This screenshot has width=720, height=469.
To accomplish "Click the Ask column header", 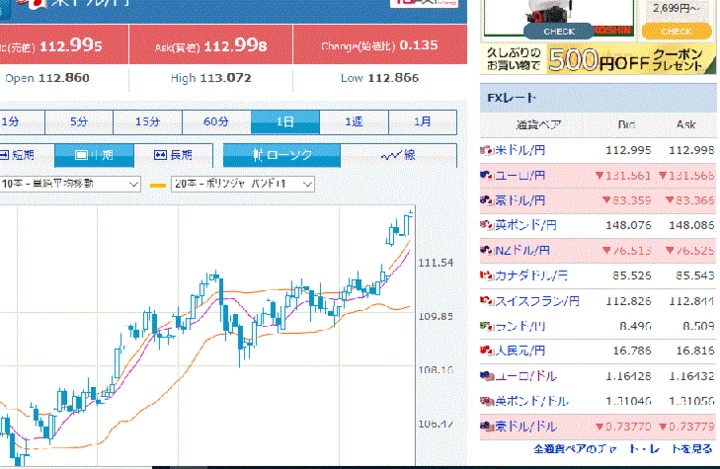I will tap(686, 124).
